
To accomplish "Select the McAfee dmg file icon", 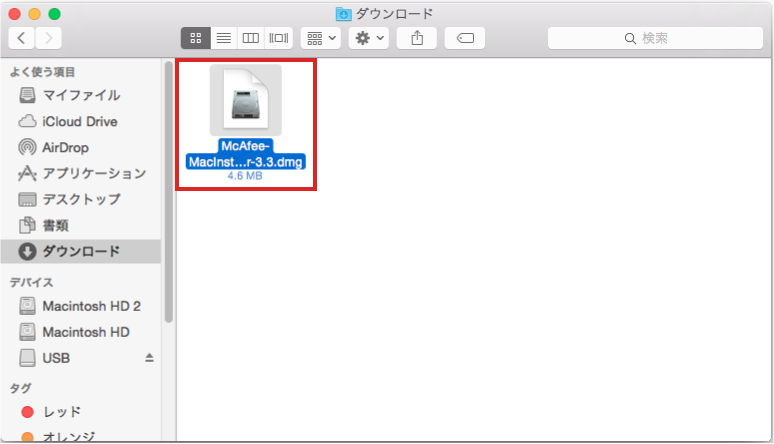I will (246, 100).
